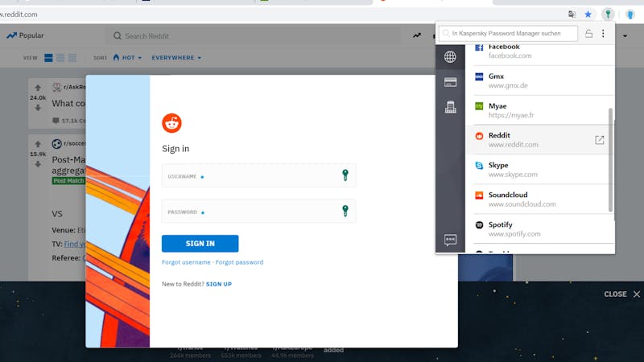Select Myae entry in password list
Viewport: 644px width, 362px height.
tap(540, 110)
